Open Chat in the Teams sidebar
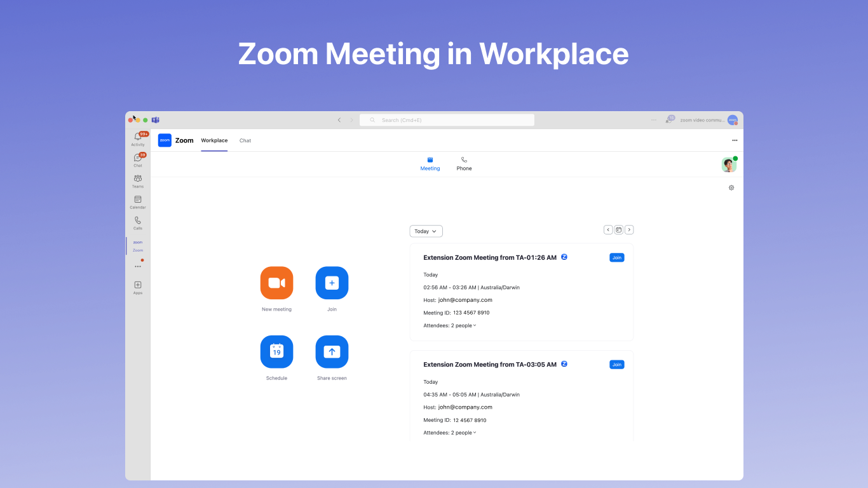The height and width of the screenshot is (488, 868). (138, 160)
